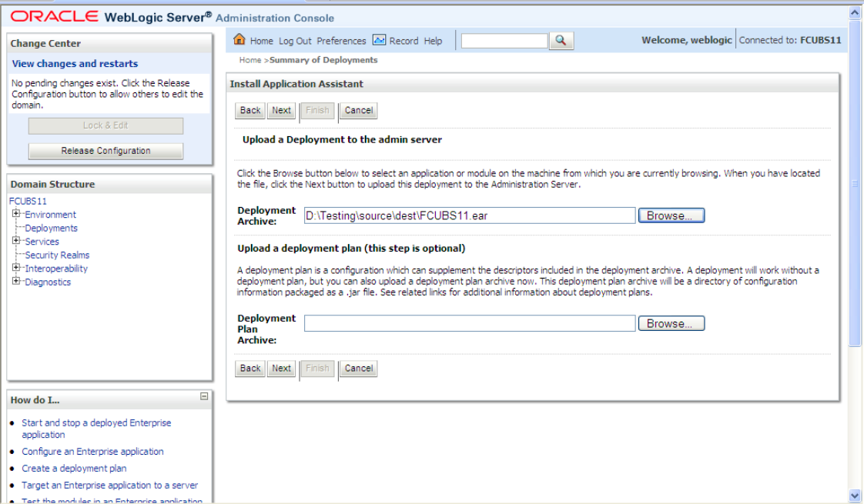This screenshot has width=864, height=504.
Task: Select Deployments in the Domain Structure tree
Action: (51, 228)
